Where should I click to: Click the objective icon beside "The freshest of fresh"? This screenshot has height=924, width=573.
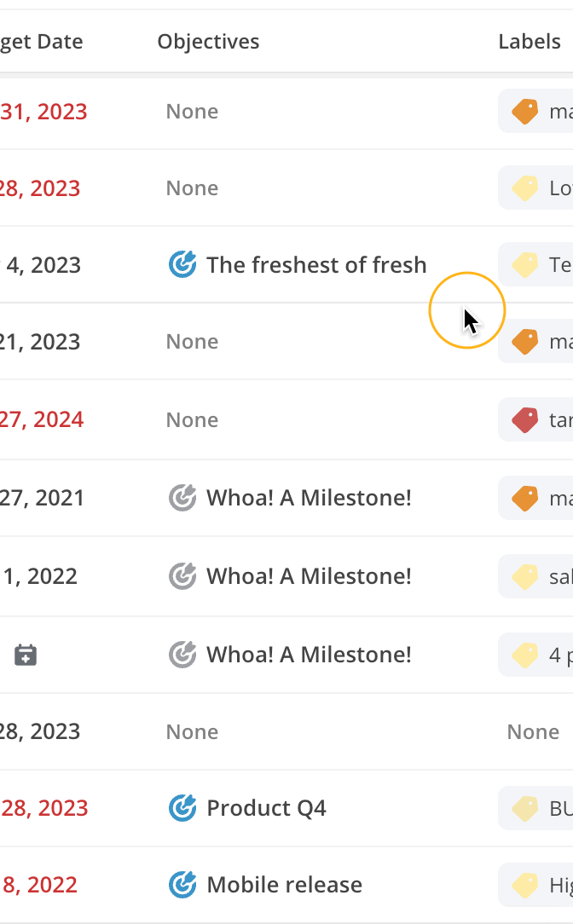tap(182, 264)
